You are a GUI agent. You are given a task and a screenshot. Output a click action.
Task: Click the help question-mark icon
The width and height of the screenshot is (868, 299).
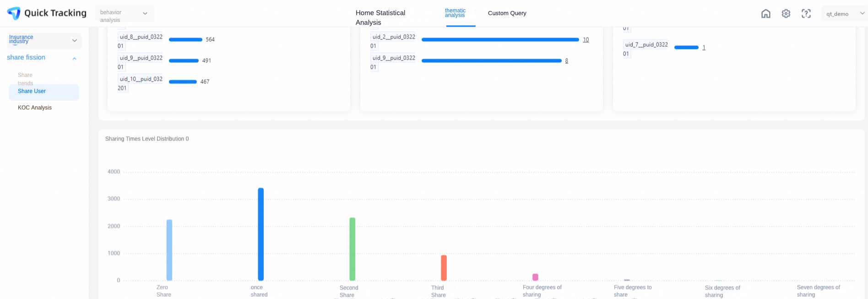coord(806,14)
